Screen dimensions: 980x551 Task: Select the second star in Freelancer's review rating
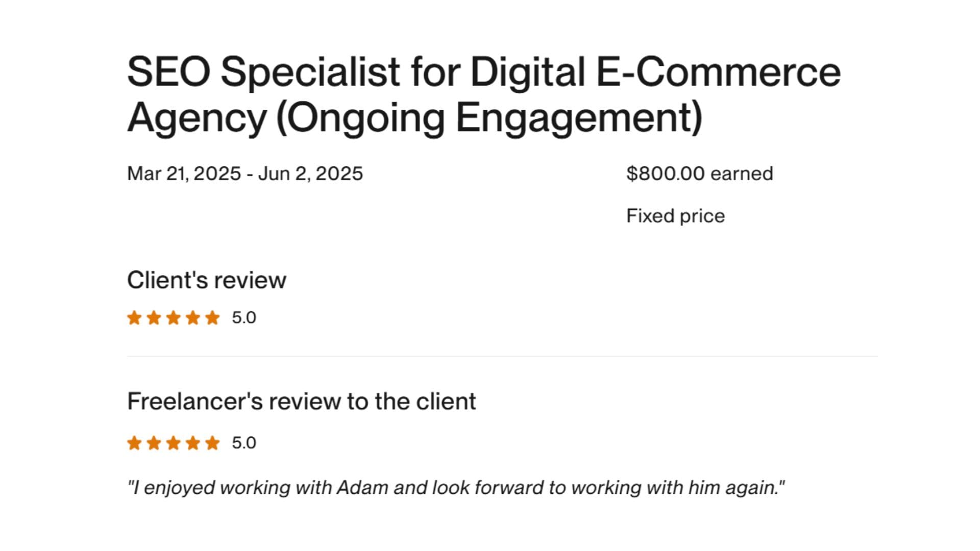tap(154, 443)
